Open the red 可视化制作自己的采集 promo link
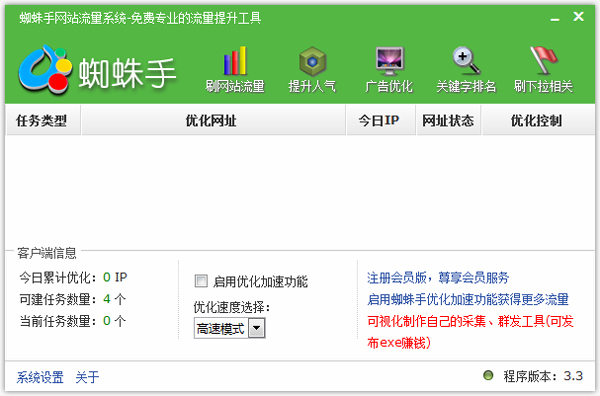The width and height of the screenshot is (600, 396). point(470,332)
